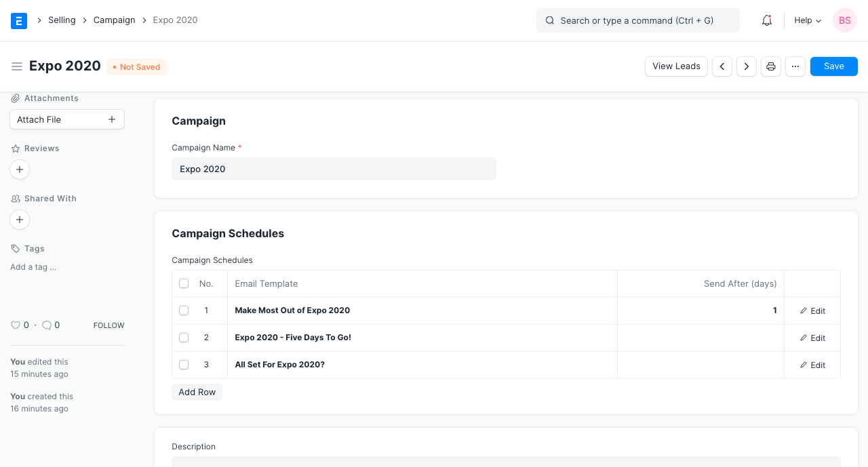Open the user menu via the BS avatar
Image resolution: width=868 pixels, height=467 pixels.
click(x=844, y=20)
